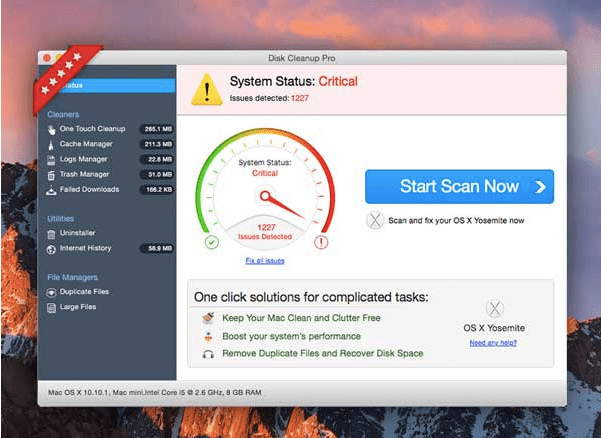Click the Mac OS X 10.10.1 status bar text
This screenshot has height=438, width=601.
(x=154, y=393)
